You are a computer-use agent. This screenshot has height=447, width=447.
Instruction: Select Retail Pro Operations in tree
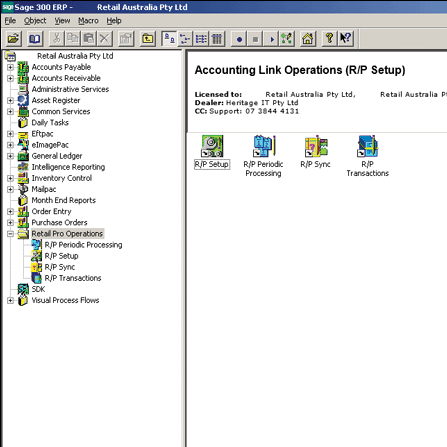tap(67, 234)
